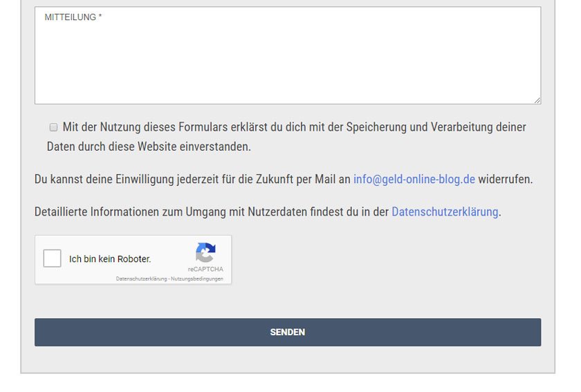Open the info@geld-online-blog.de email link
This screenshot has height=392, width=581.
pyautogui.click(x=414, y=179)
